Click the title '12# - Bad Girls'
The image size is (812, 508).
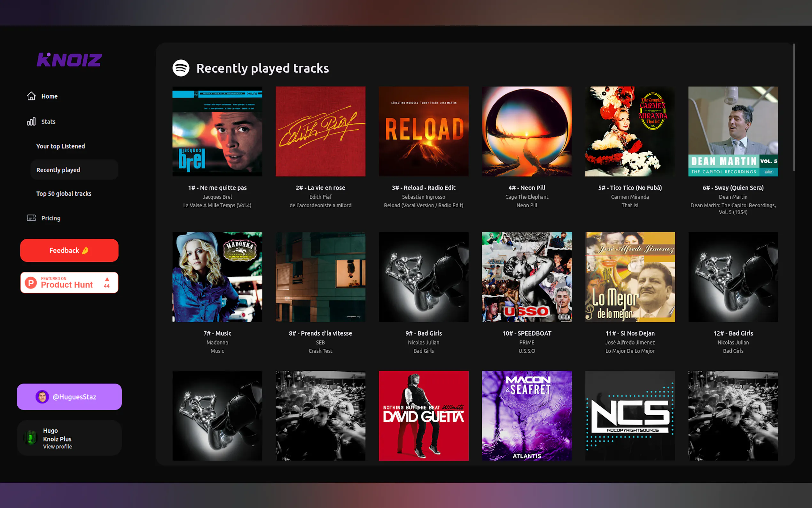coord(733,333)
